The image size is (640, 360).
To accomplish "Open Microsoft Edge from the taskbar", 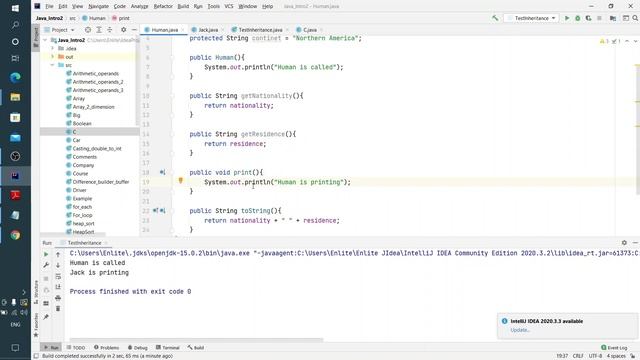I will click(x=15, y=78).
